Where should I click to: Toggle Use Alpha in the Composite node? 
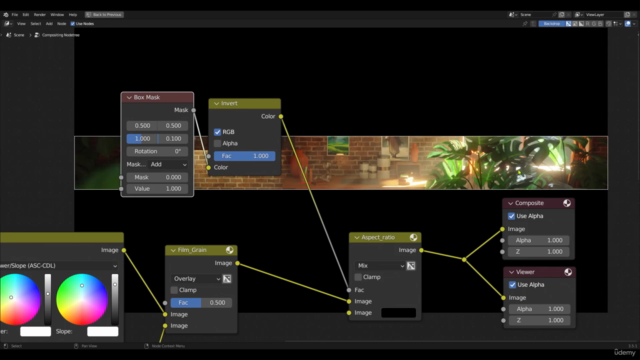511,216
